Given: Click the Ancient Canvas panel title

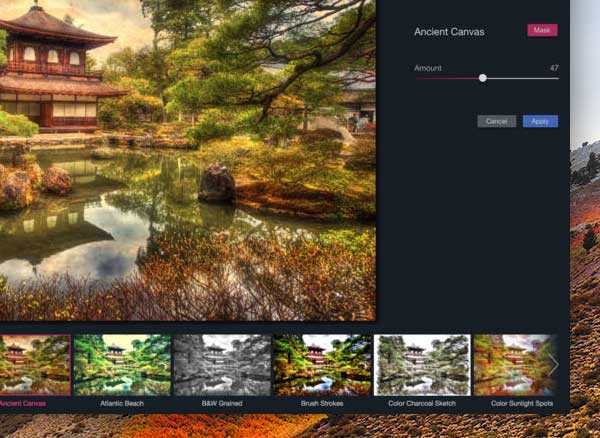Looking at the screenshot, I should tap(449, 32).
